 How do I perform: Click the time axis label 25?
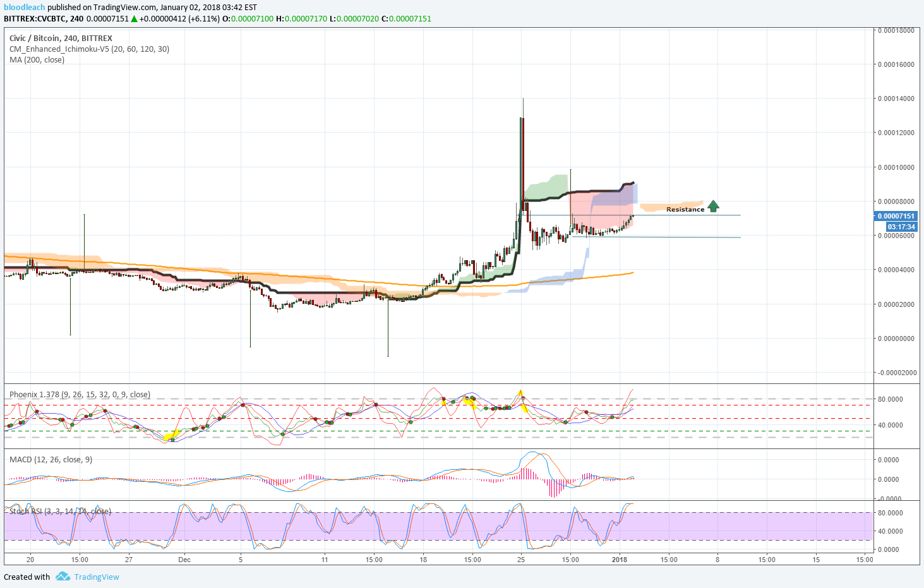point(521,560)
